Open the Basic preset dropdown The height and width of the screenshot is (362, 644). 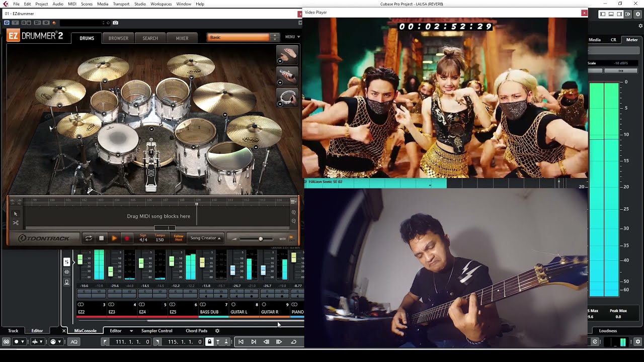click(243, 37)
